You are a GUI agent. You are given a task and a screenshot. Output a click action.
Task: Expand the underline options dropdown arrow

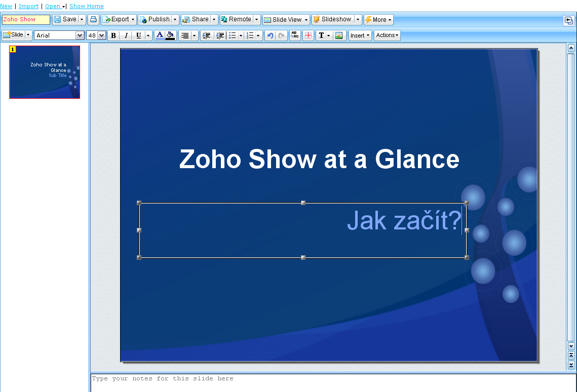(x=148, y=35)
